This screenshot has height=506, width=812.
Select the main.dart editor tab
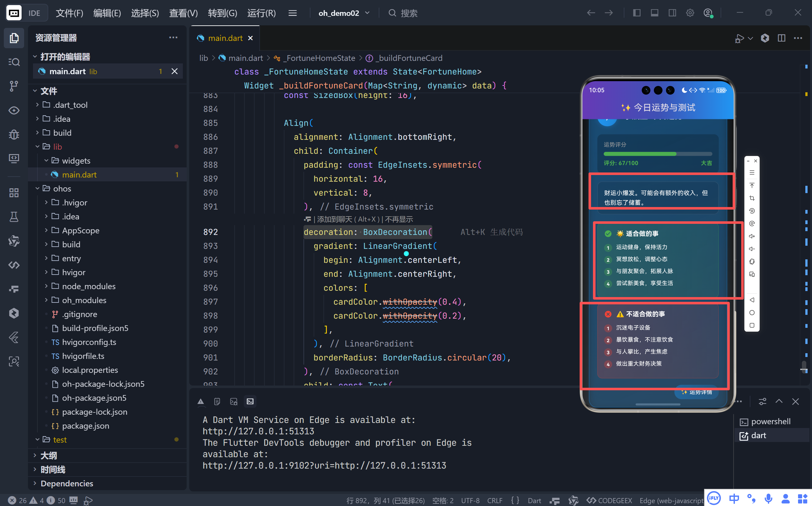point(225,38)
